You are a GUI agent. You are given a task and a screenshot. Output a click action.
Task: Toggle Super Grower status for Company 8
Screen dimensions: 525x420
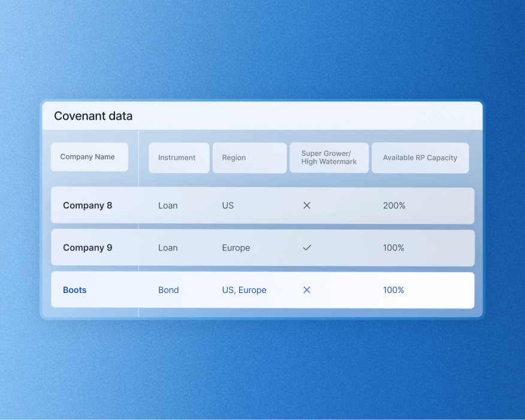[x=306, y=205]
